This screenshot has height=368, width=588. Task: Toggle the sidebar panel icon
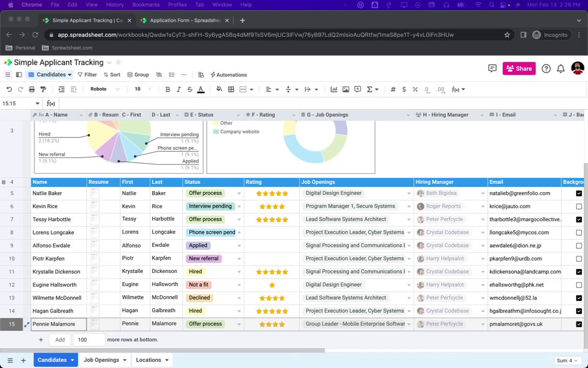(19, 75)
